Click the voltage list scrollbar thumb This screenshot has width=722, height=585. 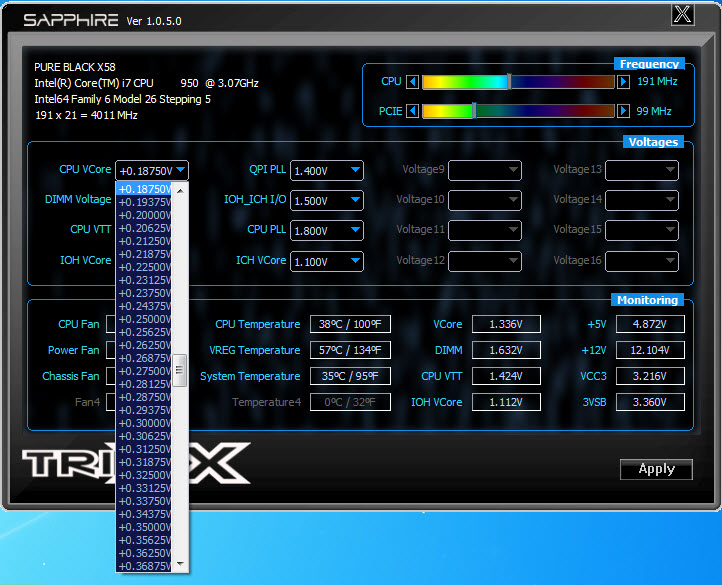point(180,370)
